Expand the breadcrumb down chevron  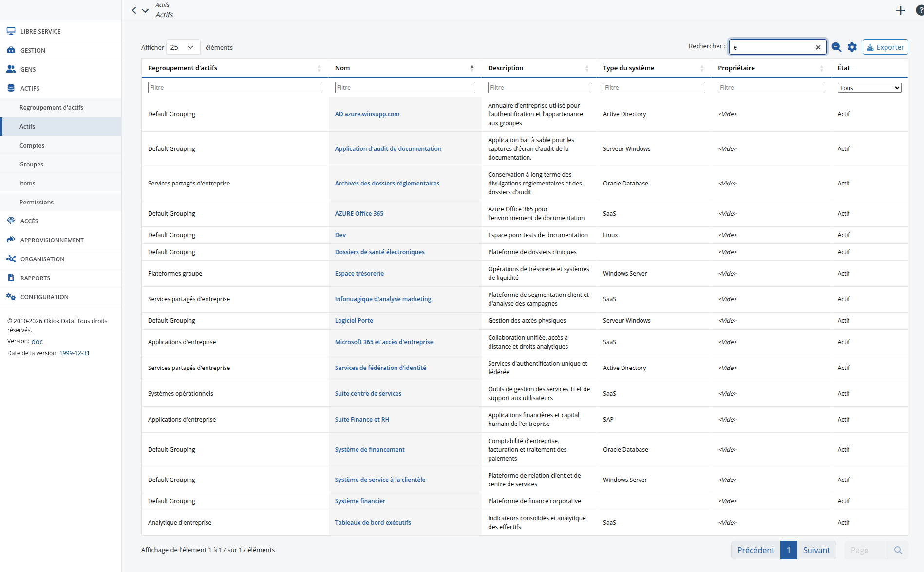pyautogui.click(x=145, y=10)
